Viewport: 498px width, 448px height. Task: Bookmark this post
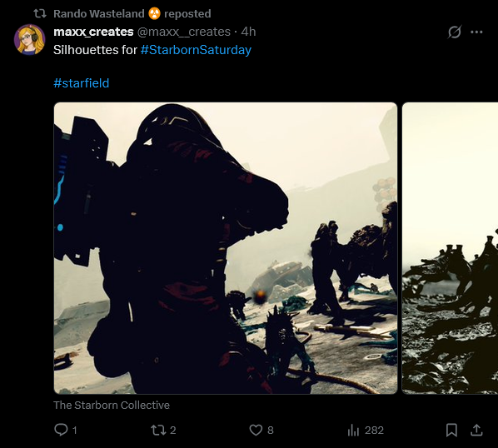tap(451, 431)
